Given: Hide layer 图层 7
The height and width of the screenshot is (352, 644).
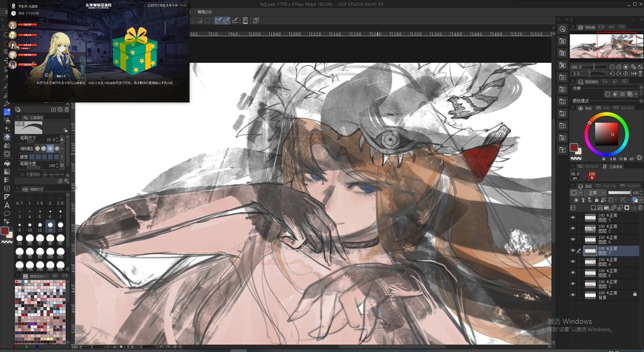Looking at the screenshot, I should click(x=573, y=250).
